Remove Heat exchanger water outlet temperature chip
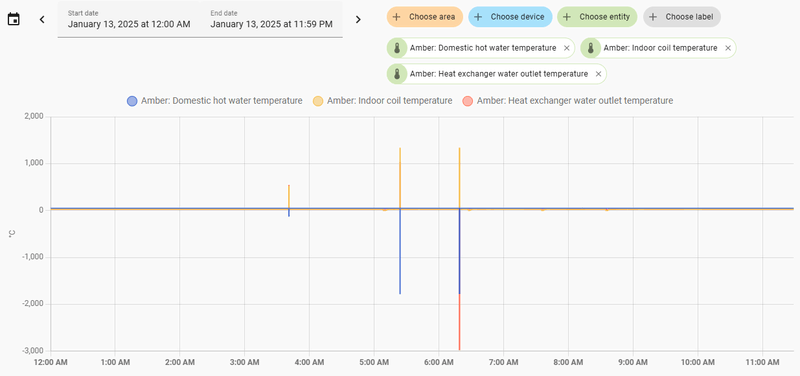This screenshot has width=800, height=376. pos(598,74)
